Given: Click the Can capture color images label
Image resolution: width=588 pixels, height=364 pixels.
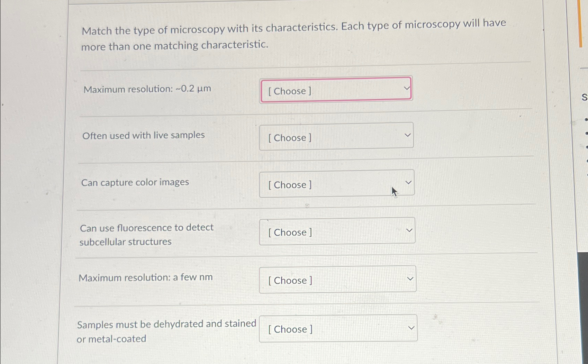Looking at the screenshot, I should coord(135,182).
